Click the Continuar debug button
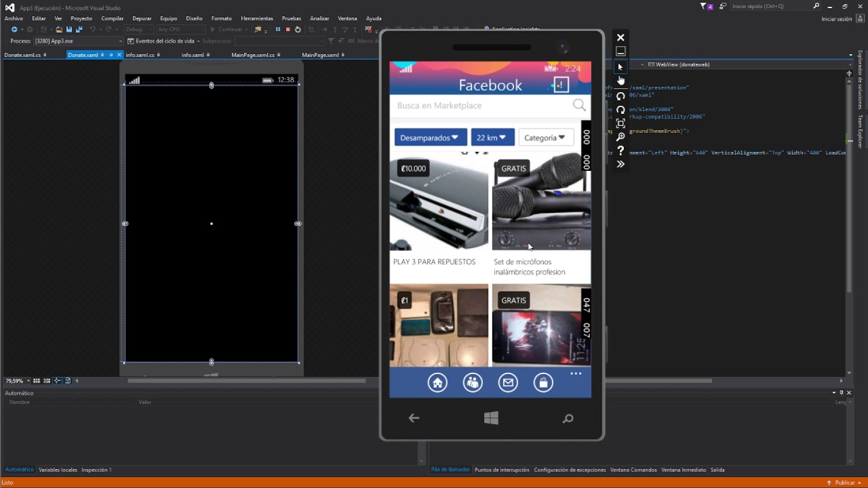 pos(227,29)
